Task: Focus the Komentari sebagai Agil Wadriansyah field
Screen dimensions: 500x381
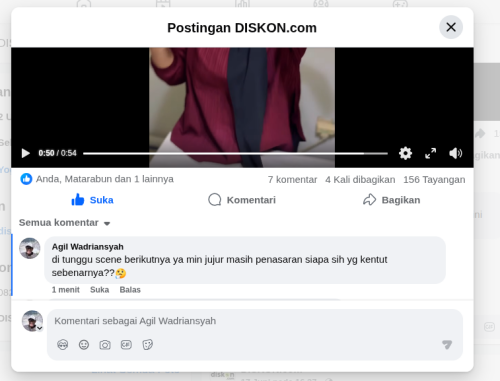Action: [x=255, y=321]
